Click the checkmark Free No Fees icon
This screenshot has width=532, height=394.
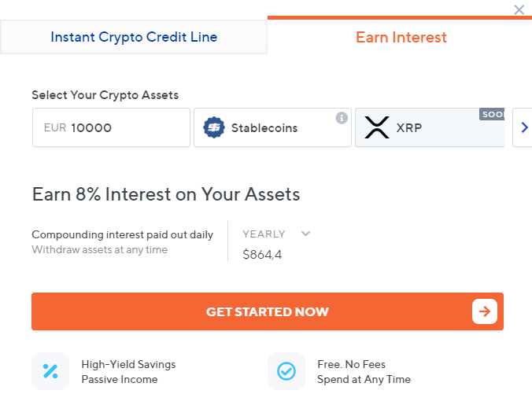click(x=286, y=371)
